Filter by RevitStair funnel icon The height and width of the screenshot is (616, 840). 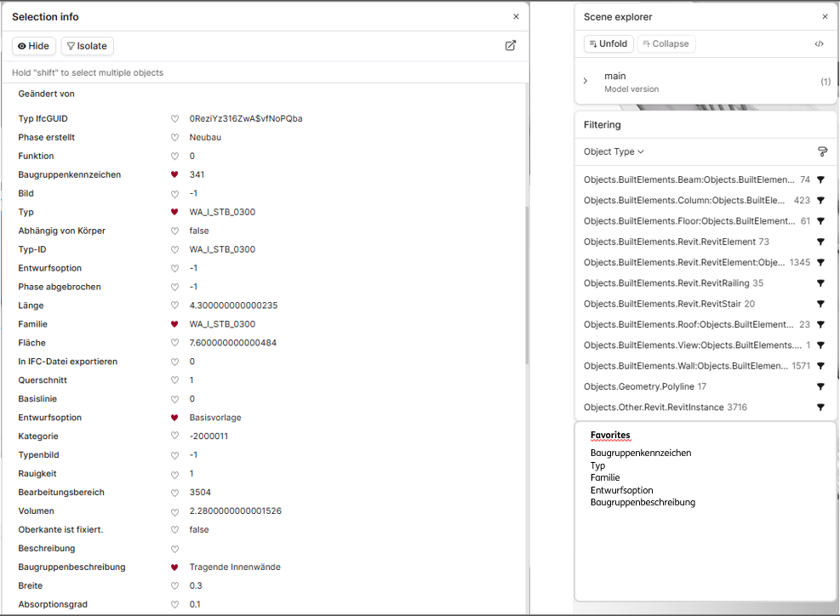click(x=820, y=305)
